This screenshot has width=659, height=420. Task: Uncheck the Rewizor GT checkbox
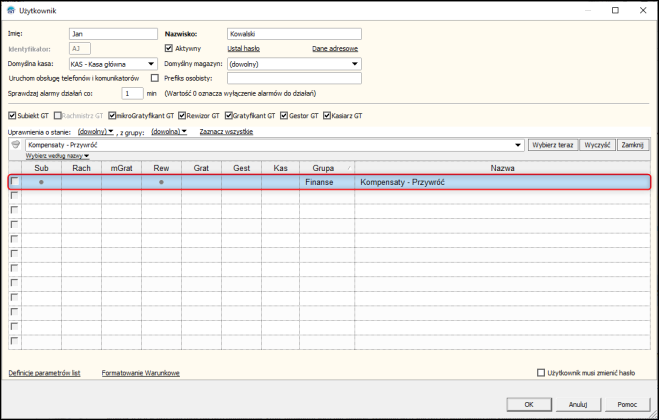[x=182, y=115]
